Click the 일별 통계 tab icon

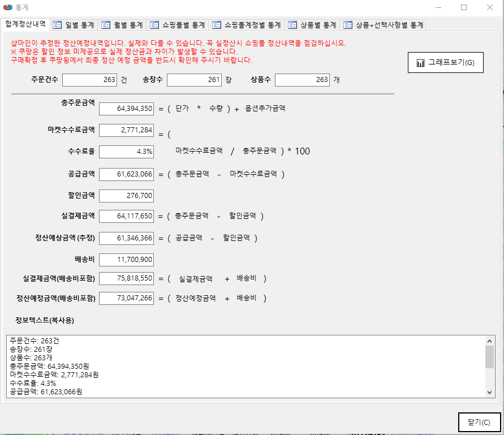click(58, 25)
